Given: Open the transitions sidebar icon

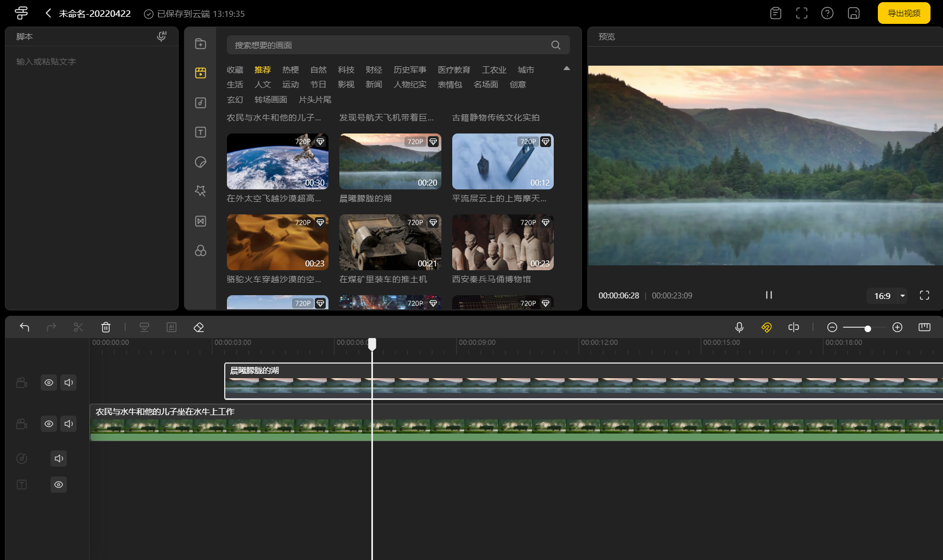Looking at the screenshot, I should click(200, 221).
